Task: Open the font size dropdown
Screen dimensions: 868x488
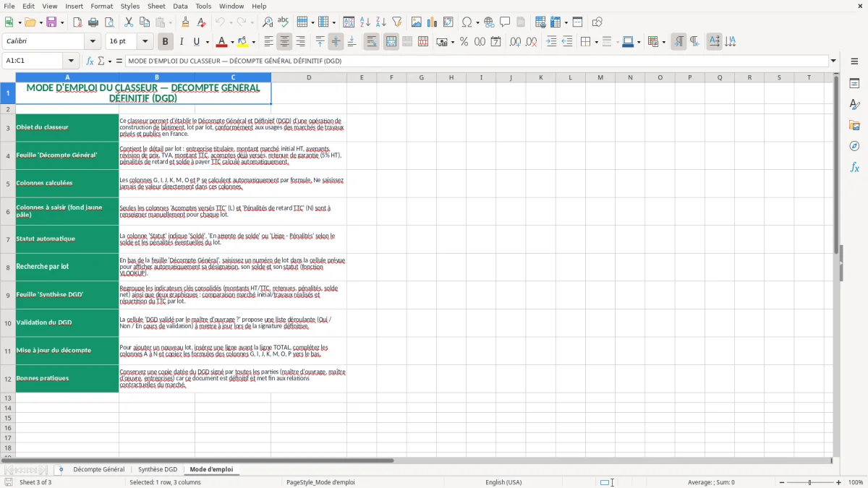Action: click(145, 42)
